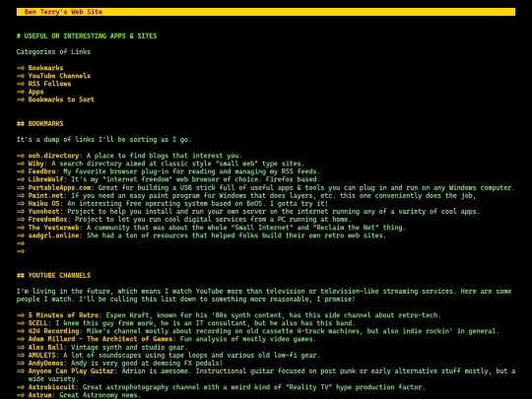Open the 5 Minutes of Retro channel
Viewport: 532px width, 399px height.
63,315
